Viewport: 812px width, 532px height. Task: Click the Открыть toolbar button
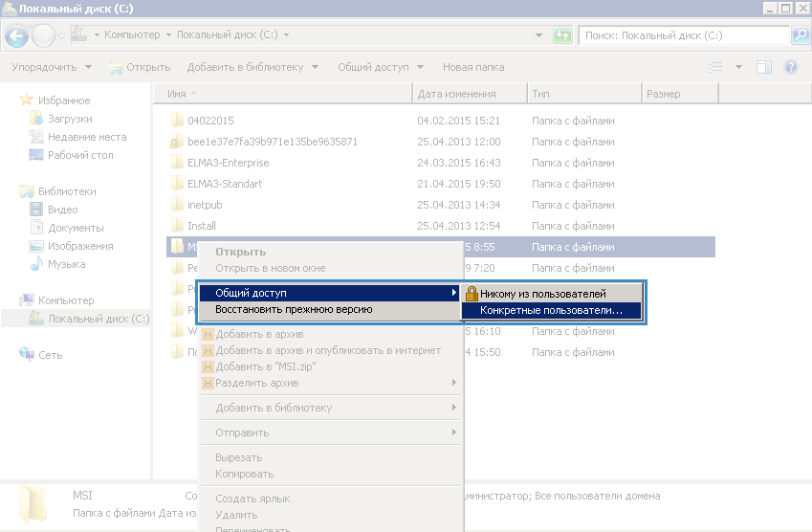140,67
